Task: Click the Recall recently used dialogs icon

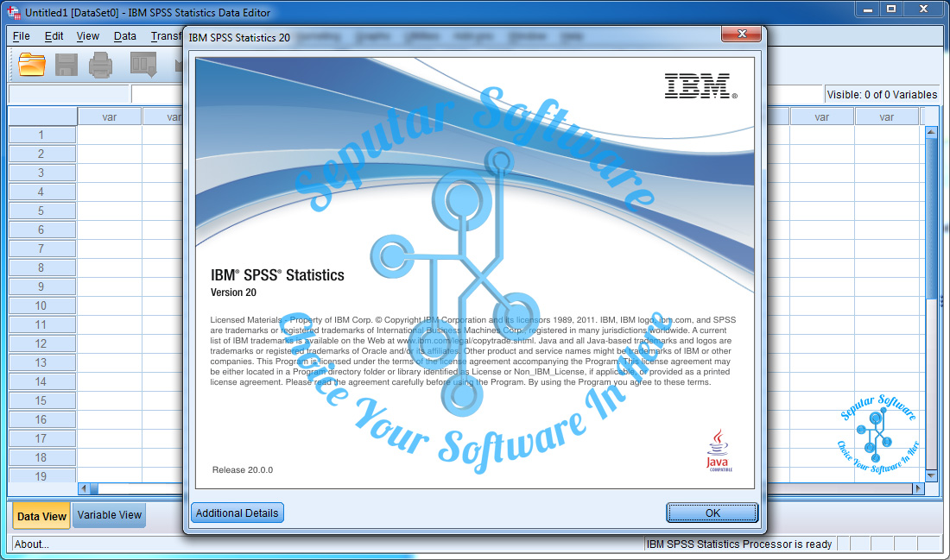Action: tap(142, 65)
